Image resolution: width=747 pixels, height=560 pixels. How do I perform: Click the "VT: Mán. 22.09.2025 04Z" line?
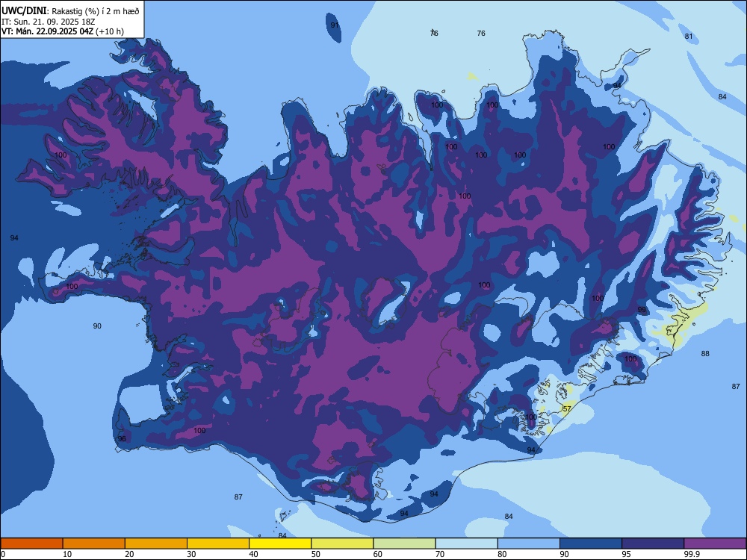[47, 31]
